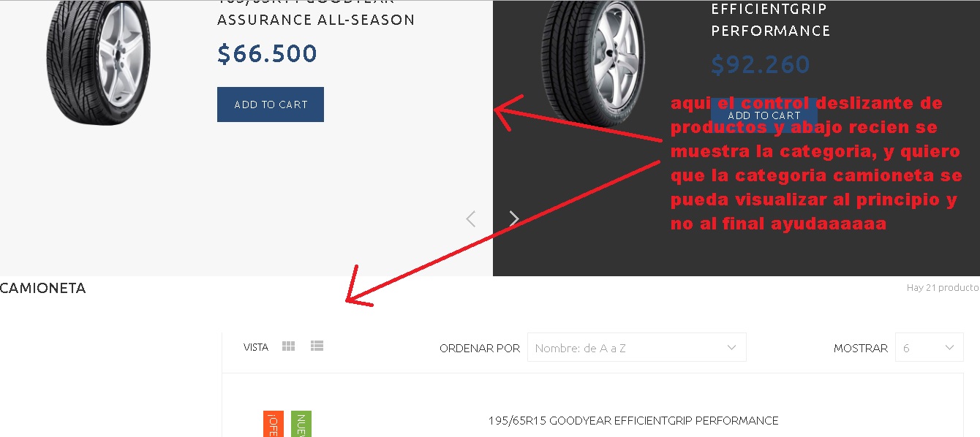Open the Mostrar items count dropdown
Screen dimensions: 980x437
(x=930, y=348)
